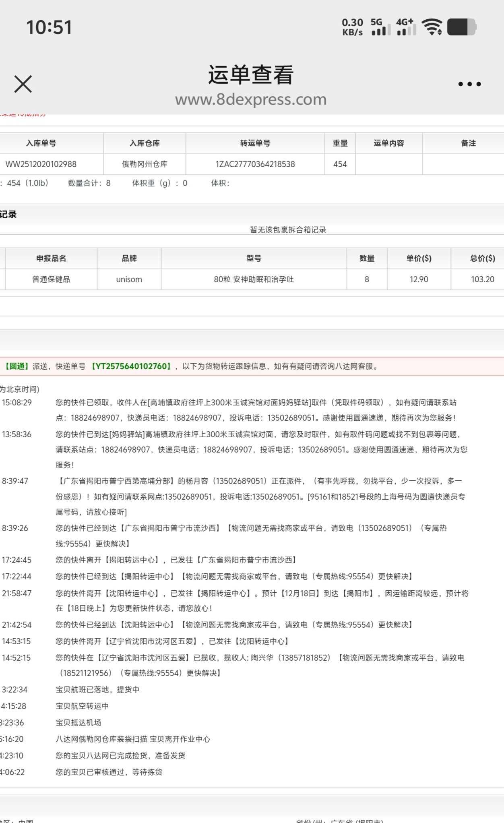The width and height of the screenshot is (504, 823).
Task: Select YTO tracking number YT2575640102760
Action: 132,366
